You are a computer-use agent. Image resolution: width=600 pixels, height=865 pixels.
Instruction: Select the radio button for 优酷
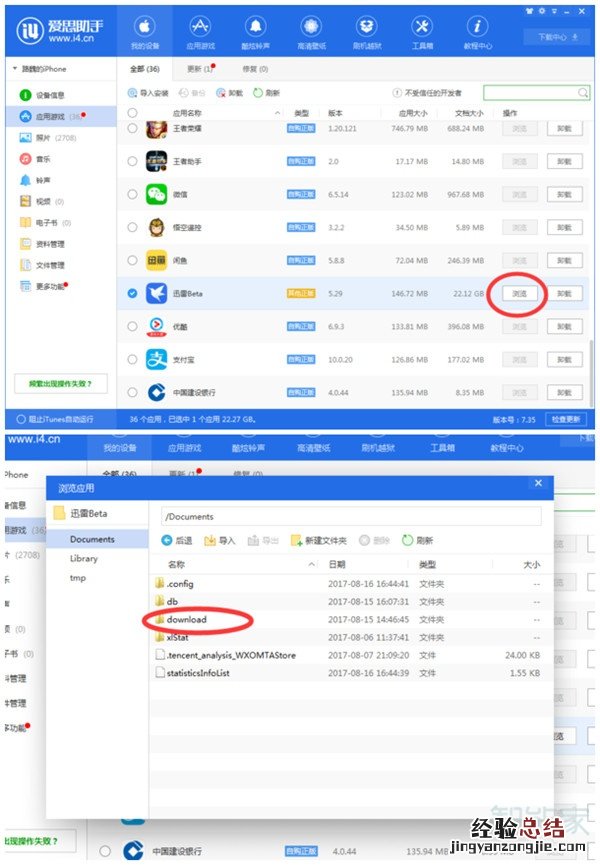(x=132, y=327)
